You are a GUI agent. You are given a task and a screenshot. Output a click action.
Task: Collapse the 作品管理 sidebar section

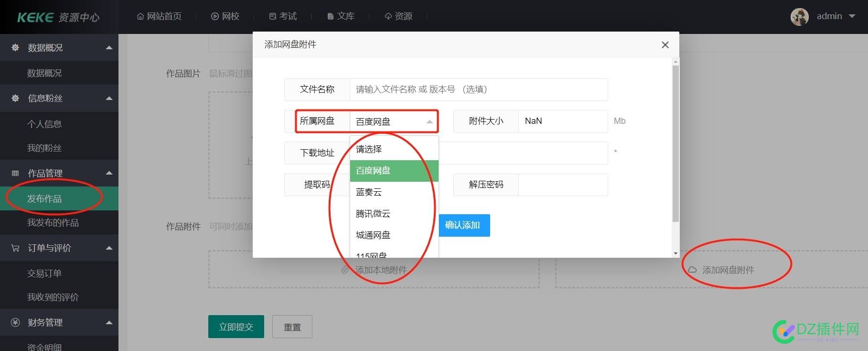tap(109, 173)
